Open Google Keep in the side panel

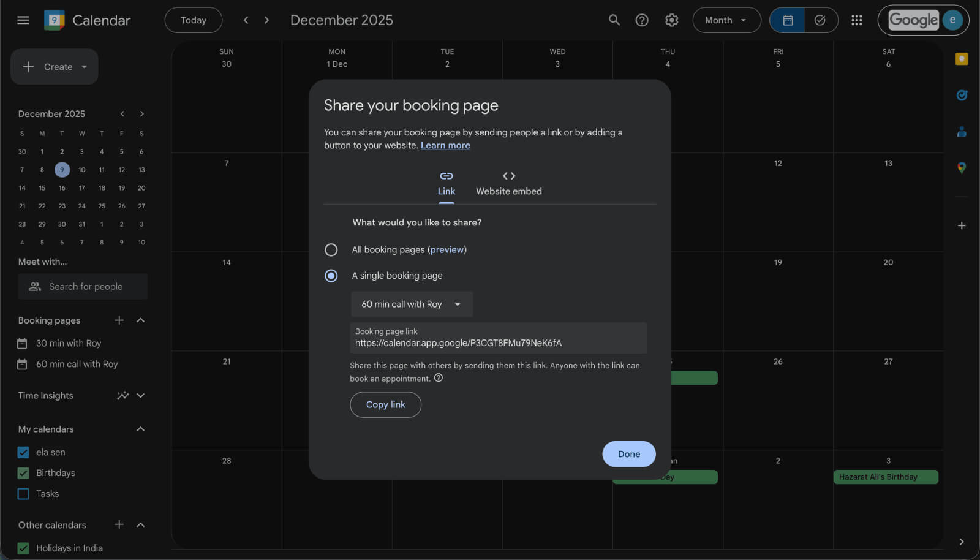(962, 59)
